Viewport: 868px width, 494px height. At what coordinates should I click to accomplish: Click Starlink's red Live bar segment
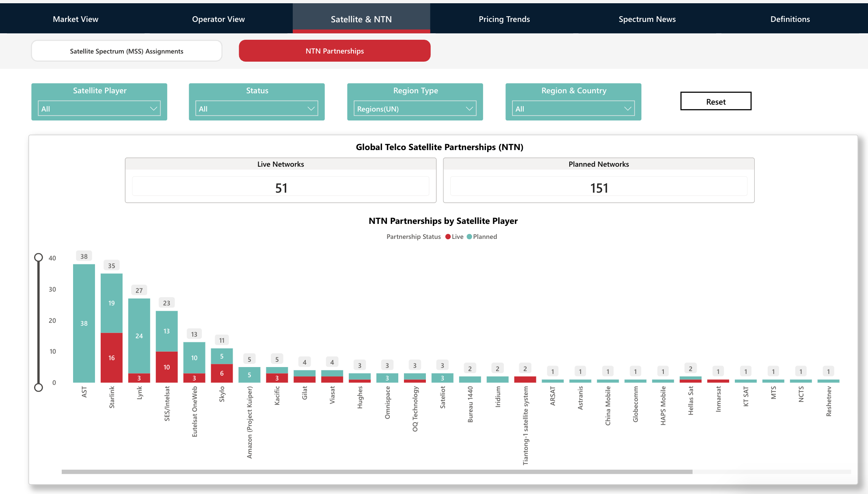pyautogui.click(x=112, y=358)
